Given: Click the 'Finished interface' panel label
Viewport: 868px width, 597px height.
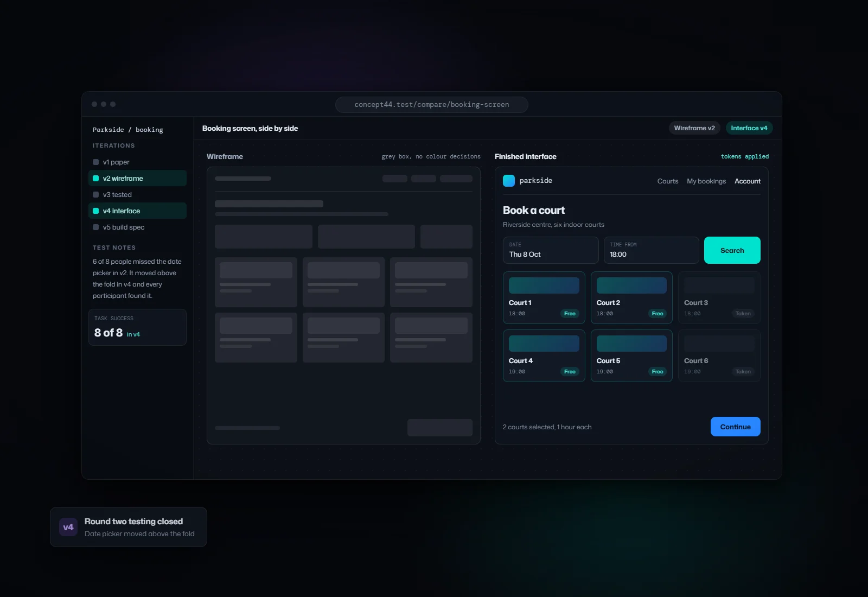Looking at the screenshot, I should click(526, 156).
